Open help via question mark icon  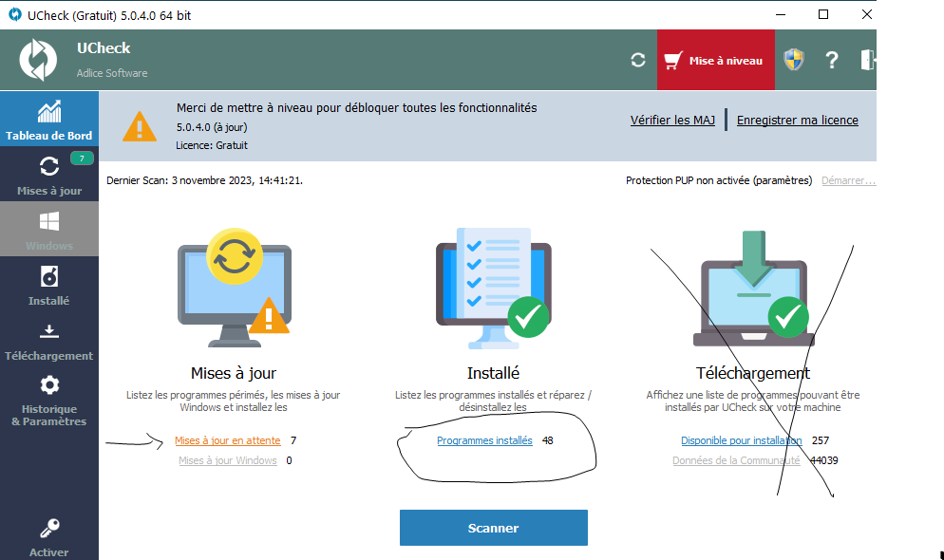tap(831, 60)
